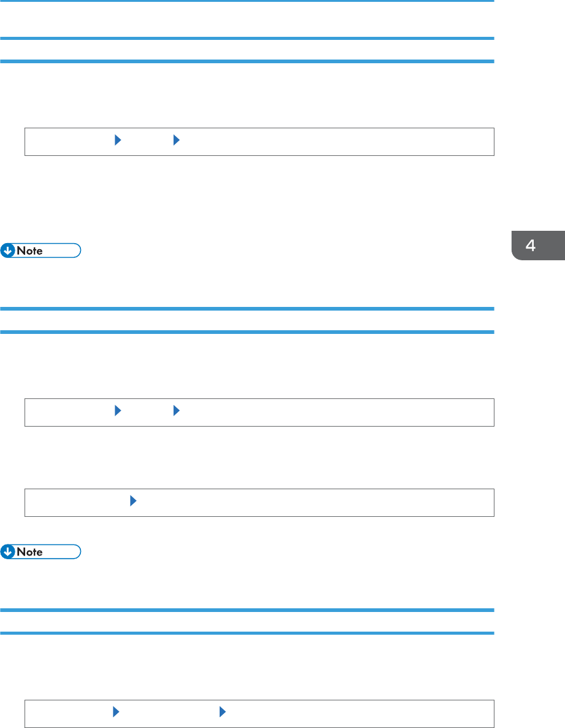The height and width of the screenshot is (728, 565).
Task: Click the word Note in the upper badge
Action: coord(29,250)
